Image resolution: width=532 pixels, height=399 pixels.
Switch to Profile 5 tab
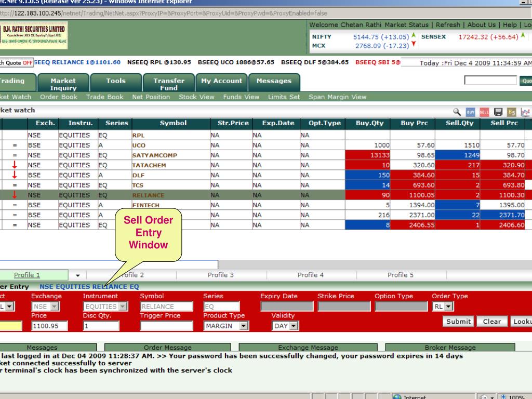click(x=401, y=275)
